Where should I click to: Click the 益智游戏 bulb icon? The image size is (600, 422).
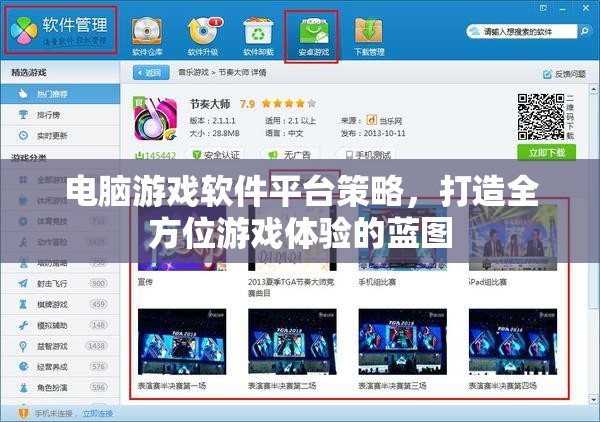23,346
